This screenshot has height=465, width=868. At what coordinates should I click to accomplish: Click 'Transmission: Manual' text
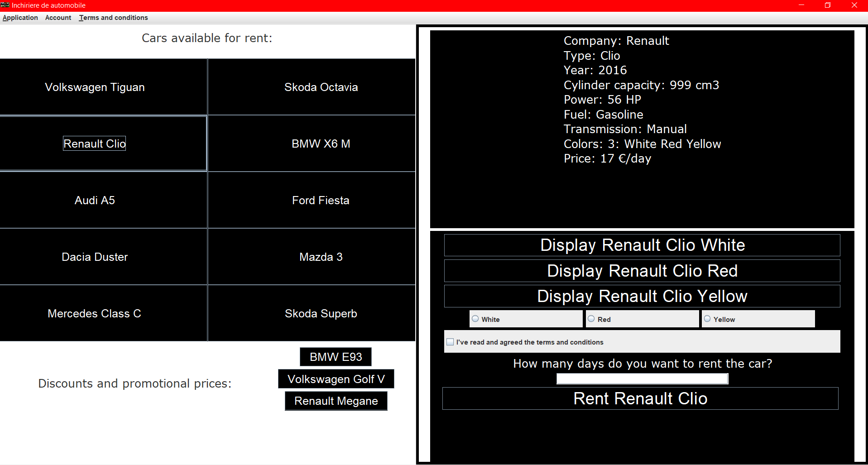click(x=625, y=129)
